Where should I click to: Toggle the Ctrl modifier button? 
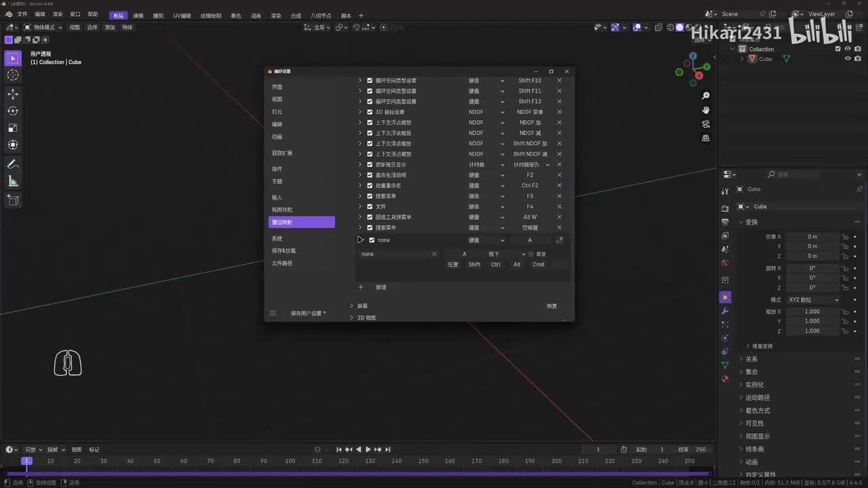[x=496, y=264]
